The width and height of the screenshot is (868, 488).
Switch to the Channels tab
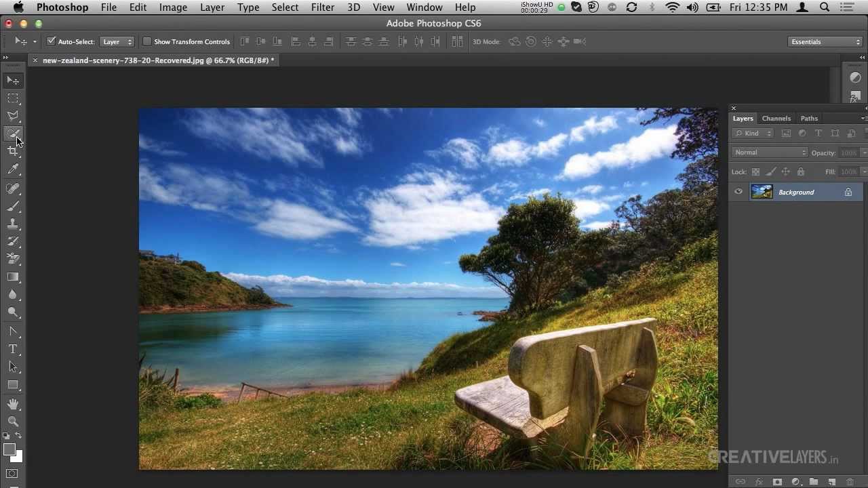776,118
